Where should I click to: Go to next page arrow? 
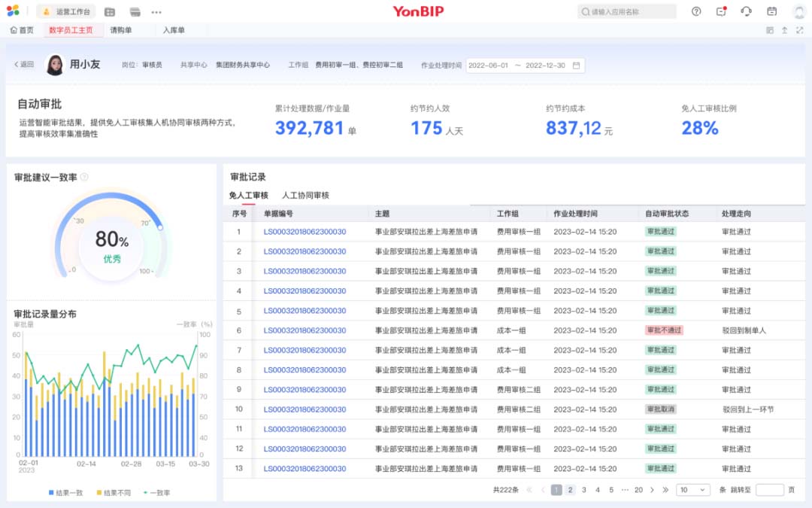point(652,490)
